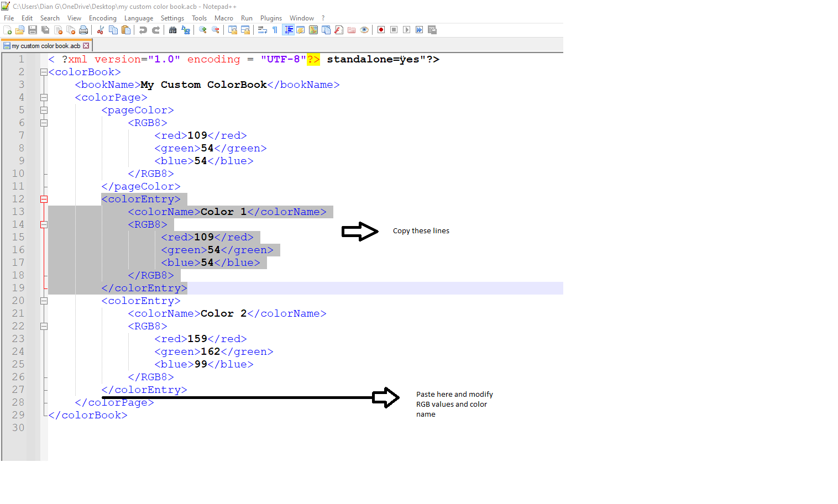
Task: Collapse the colorEntry fold on line 20
Action: [x=44, y=301]
